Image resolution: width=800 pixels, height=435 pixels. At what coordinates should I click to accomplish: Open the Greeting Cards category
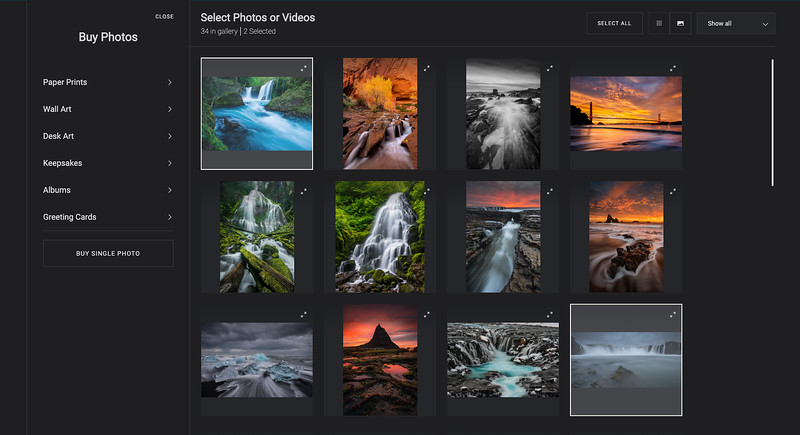tap(108, 217)
